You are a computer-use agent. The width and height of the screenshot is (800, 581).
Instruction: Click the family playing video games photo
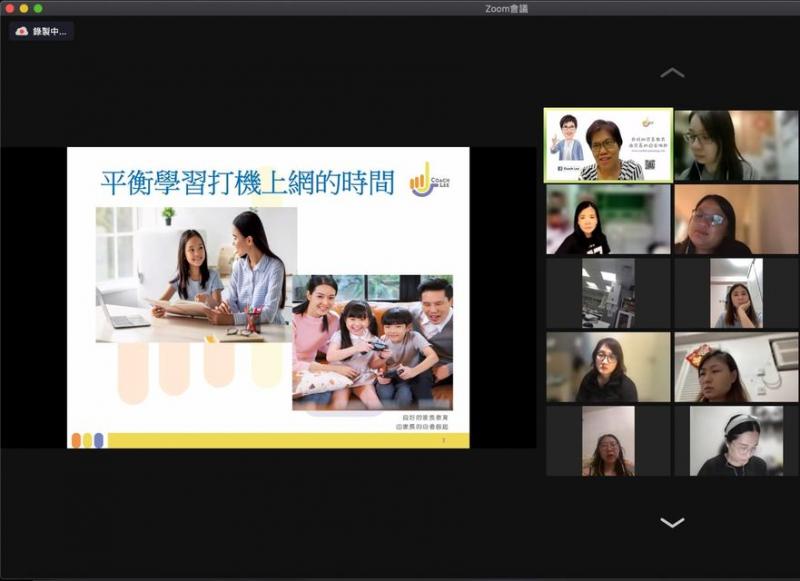coord(372,342)
